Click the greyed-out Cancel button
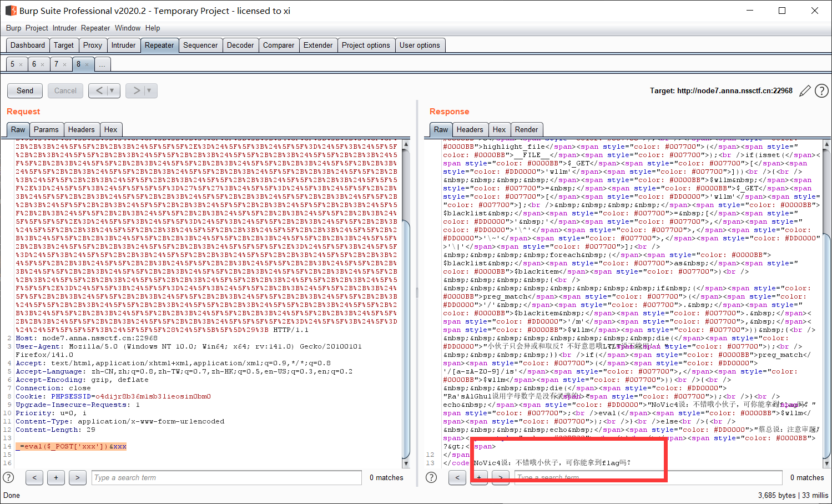This screenshot has width=832, height=504. tap(65, 90)
